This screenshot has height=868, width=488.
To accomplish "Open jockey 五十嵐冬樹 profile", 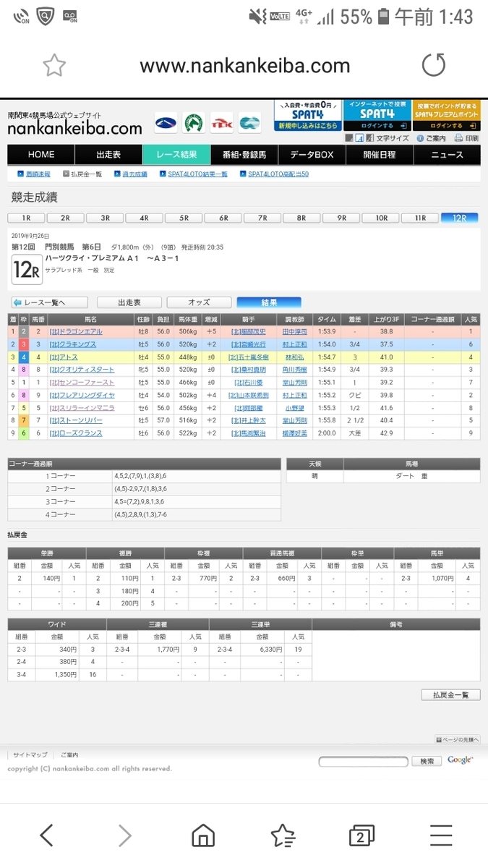I will click(x=248, y=357).
